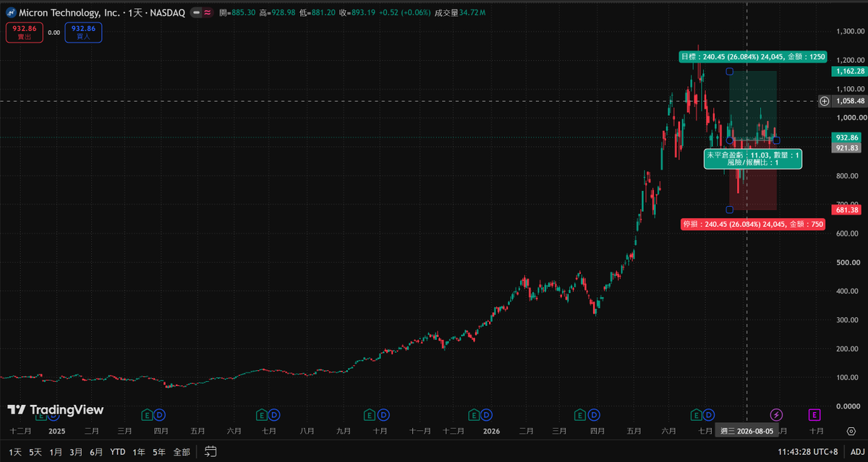Viewport: 868px width, 462px height.
Task: Click the 932.86 current price axis label
Action: click(846, 137)
